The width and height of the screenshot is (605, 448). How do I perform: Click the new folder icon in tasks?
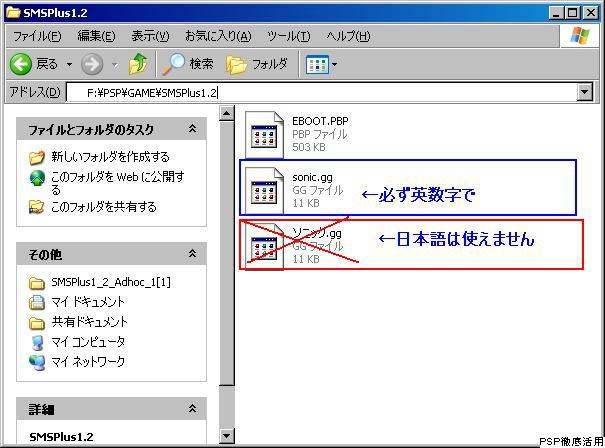coord(37,157)
